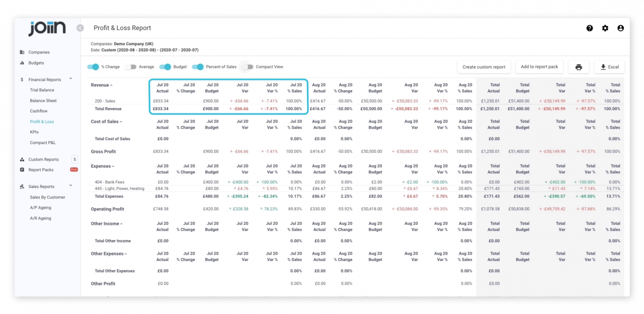The width and height of the screenshot is (644, 314).
Task: Click the 404 - Bank Fees row label
Action: tap(109, 182)
